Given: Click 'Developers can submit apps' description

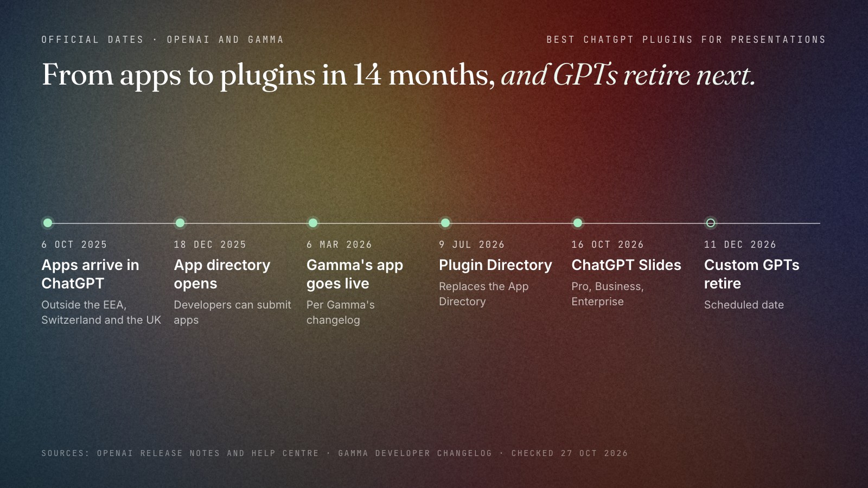Looking at the screenshot, I should (x=233, y=312).
